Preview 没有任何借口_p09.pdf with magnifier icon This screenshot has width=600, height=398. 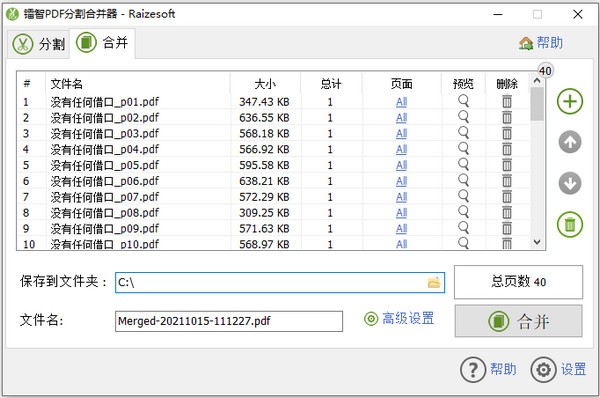pyautogui.click(x=463, y=228)
